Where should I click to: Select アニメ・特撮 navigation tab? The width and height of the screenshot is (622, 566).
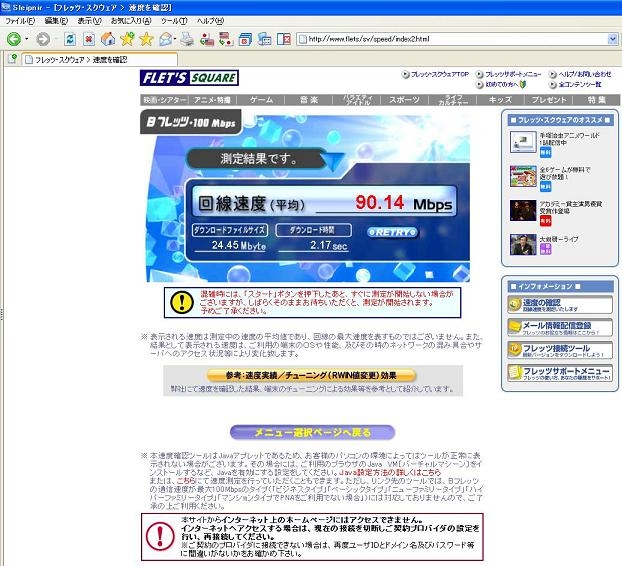click(212, 100)
